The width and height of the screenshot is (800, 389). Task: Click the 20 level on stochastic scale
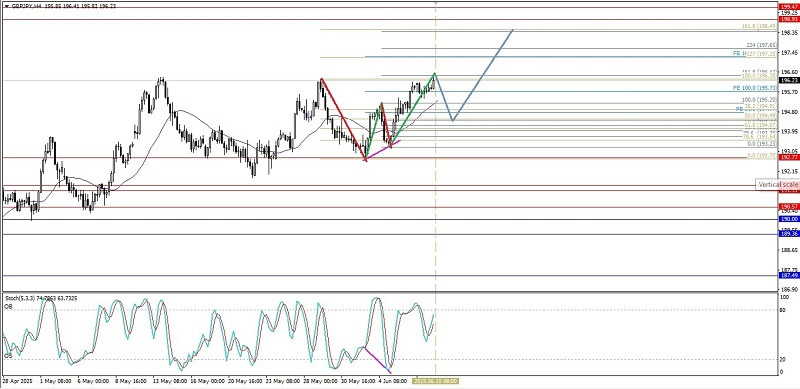(782, 359)
